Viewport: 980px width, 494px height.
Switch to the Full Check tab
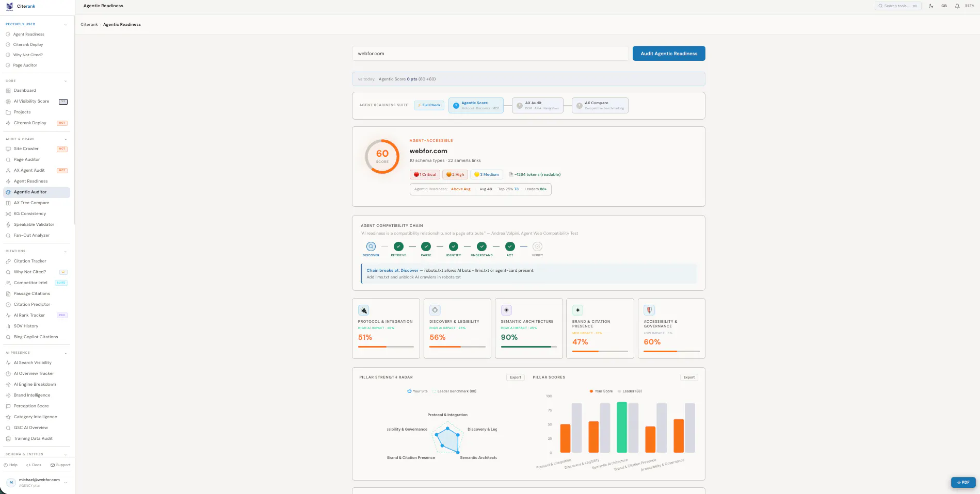click(x=429, y=105)
